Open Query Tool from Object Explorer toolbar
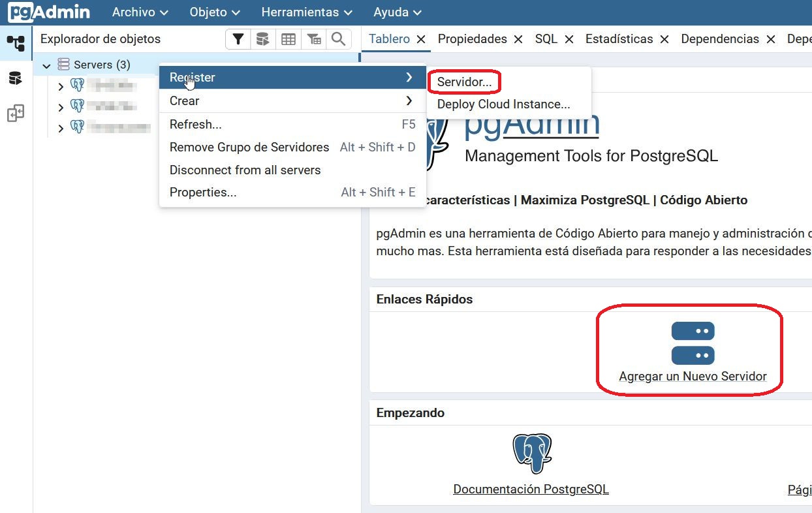Image resolution: width=812 pixels, height=513 pixels. point(262,39)
